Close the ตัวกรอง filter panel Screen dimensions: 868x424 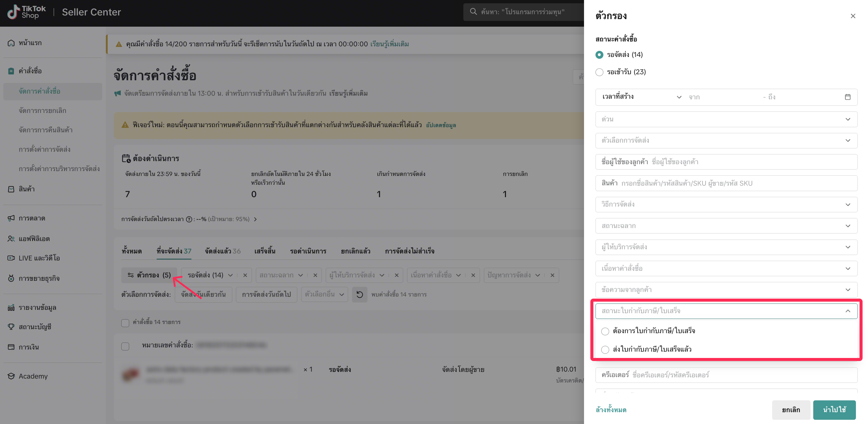pyautogui.click(x=853, y=16)
